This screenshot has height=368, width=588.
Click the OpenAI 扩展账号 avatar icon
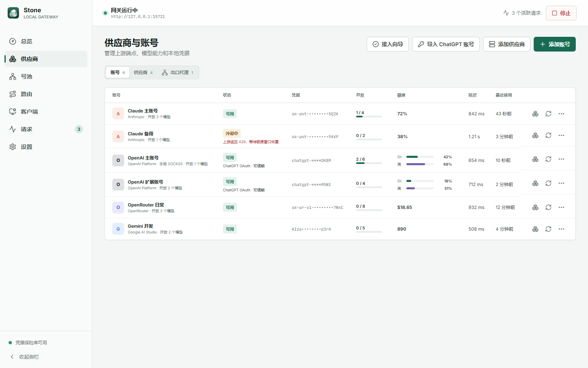[118, 184]
